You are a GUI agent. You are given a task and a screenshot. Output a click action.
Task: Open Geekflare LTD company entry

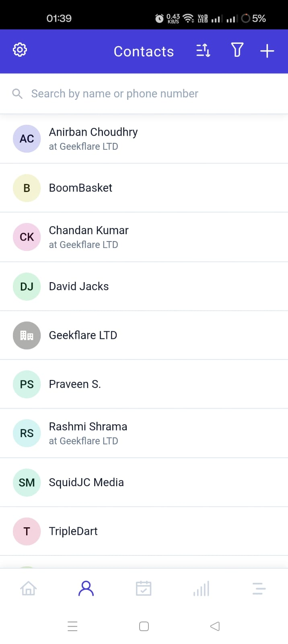144,335
